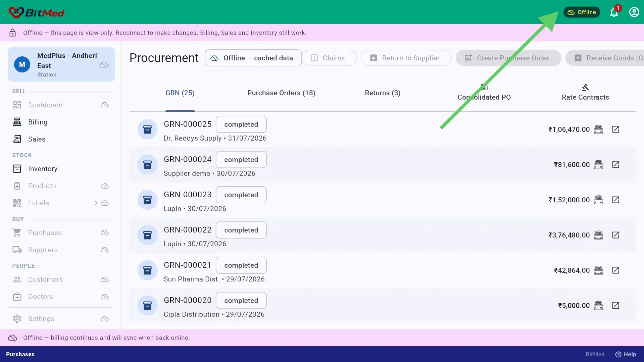Print GRN-000020 receipt

(598, 306)
